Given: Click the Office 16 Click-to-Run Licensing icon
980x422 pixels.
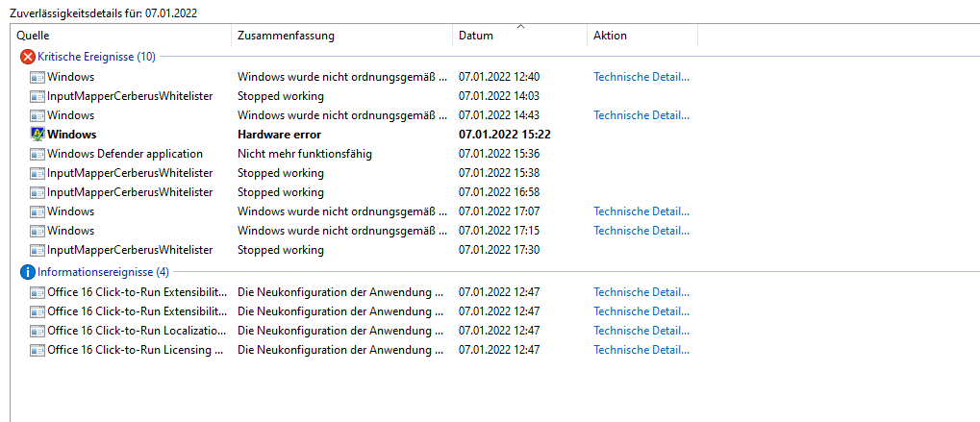Looking at the screenshot, I should click(38, 350).
